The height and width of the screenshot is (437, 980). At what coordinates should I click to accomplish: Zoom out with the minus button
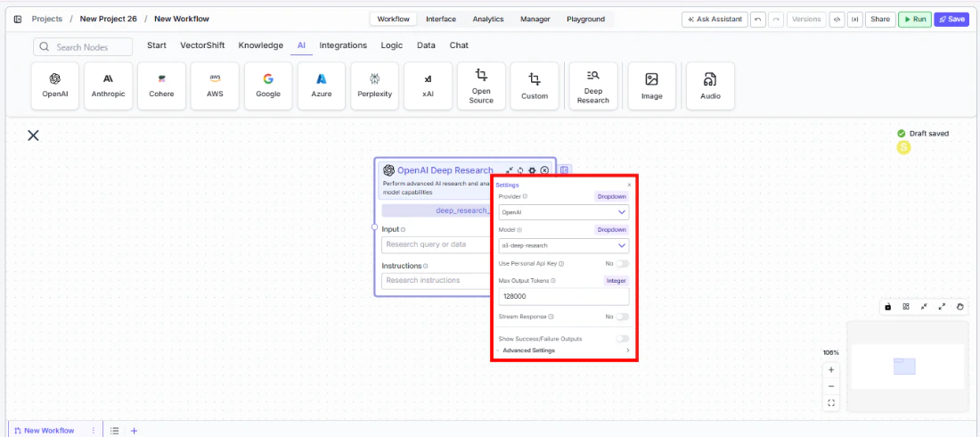pos(831,386)
